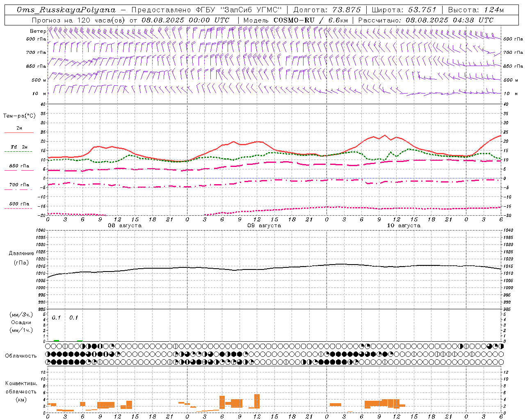Click the station title Oms_RusskayaPolyana
This screenshot has height=420, width=525.
[66, 10]
